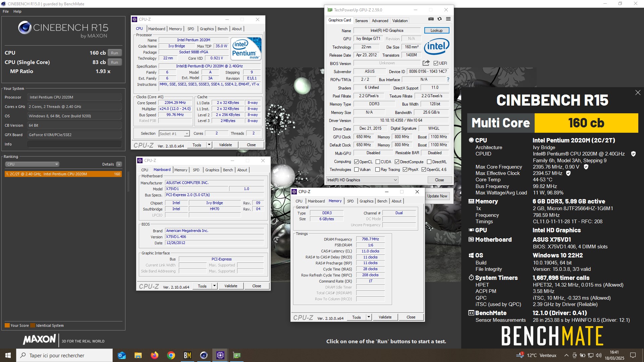The image size is (644, 362).
Task: Launch Chrome from the taskbar
Action: tap(171, 355)
